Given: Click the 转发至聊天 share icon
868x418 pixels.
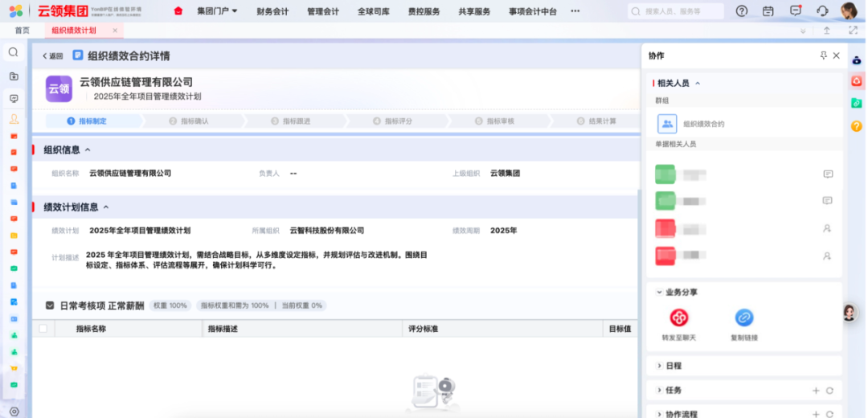Looking at the screenshot, I should pos(679,318).
